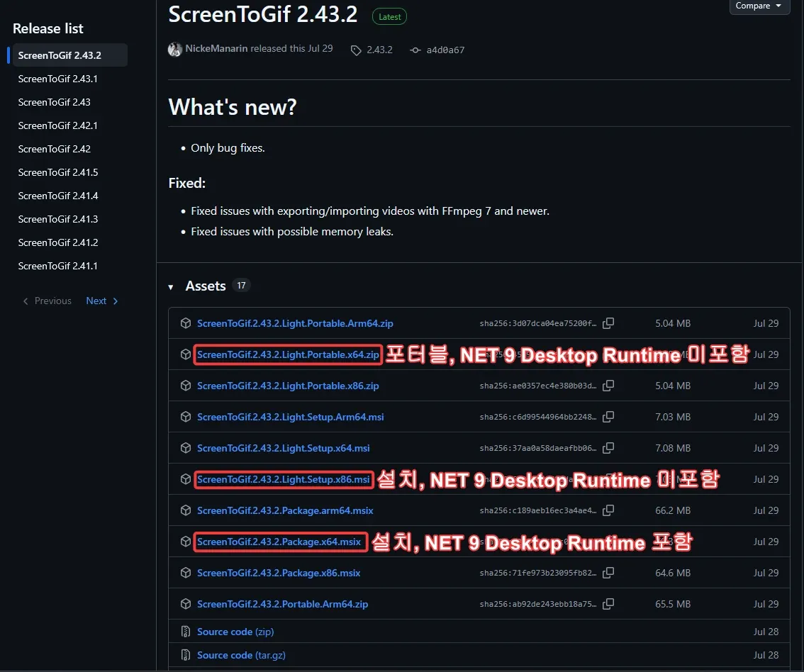Screen dimensions: 804x672
Task: Click zip file icon of Source code (zip)
Action: click(186, 632)
